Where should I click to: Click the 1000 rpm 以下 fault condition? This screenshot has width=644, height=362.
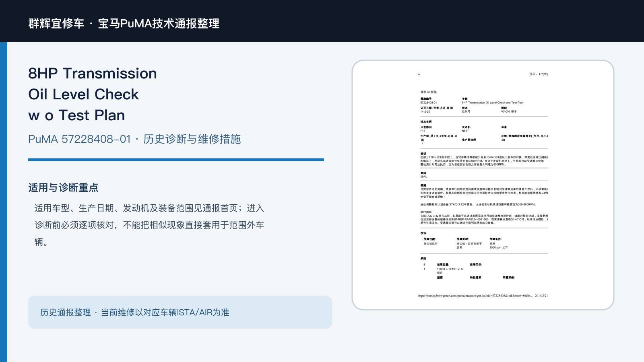coord(498,247)
